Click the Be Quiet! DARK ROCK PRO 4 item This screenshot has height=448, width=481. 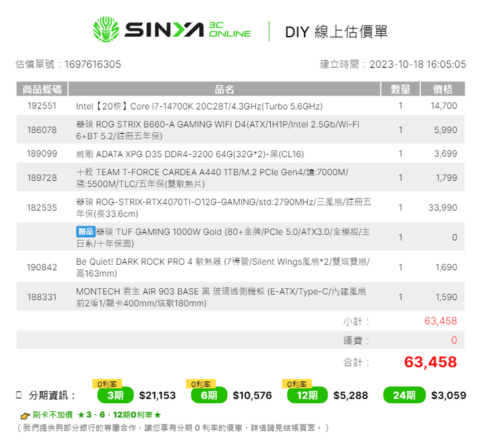tap(223, 267)
